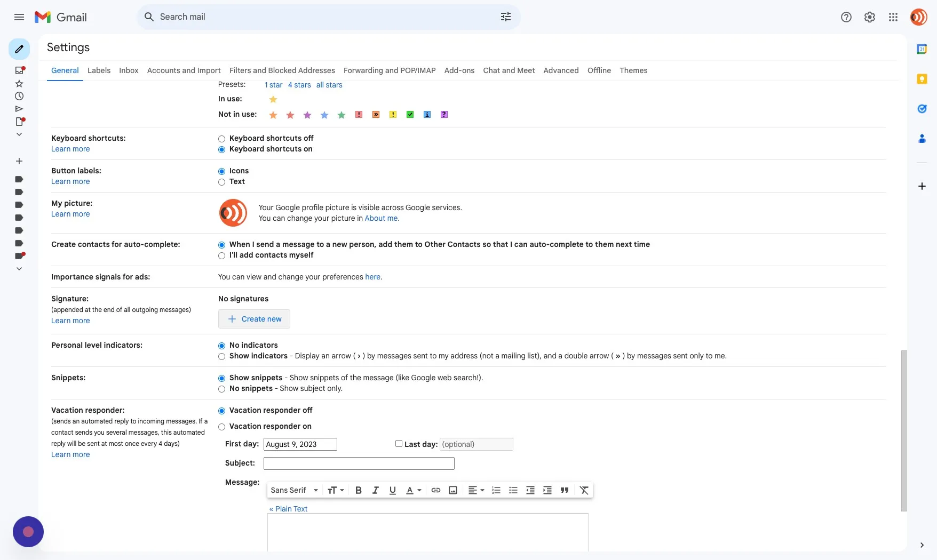Click create new label plus icon
Viewport: 937px width, 560px height.
tap(19, 161)
